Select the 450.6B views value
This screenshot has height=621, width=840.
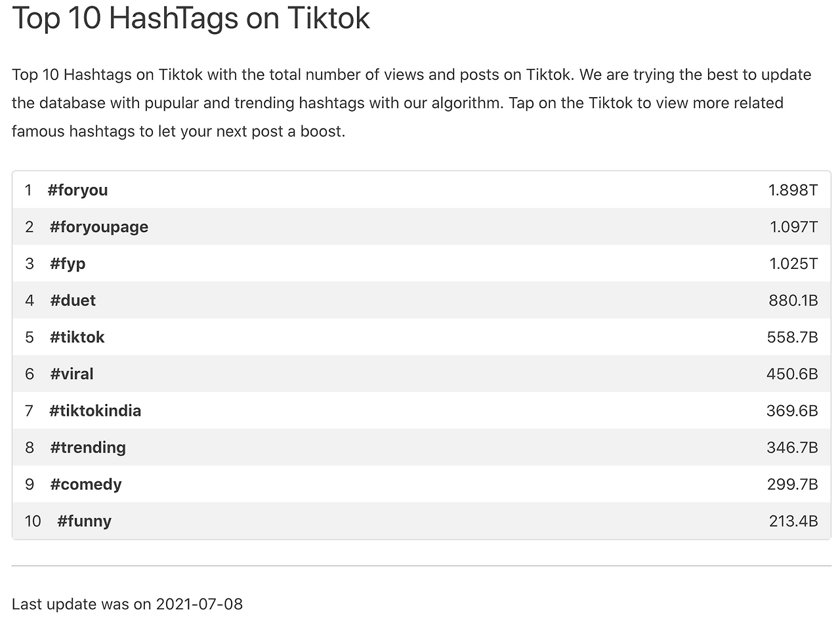click(x=792, y=374)
